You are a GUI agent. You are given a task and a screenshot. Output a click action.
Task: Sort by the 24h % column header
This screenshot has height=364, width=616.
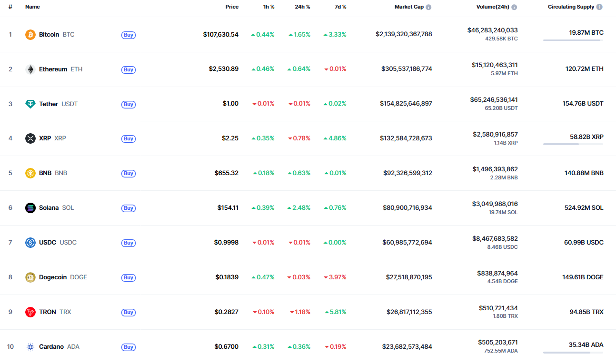(x=302, y=7)
